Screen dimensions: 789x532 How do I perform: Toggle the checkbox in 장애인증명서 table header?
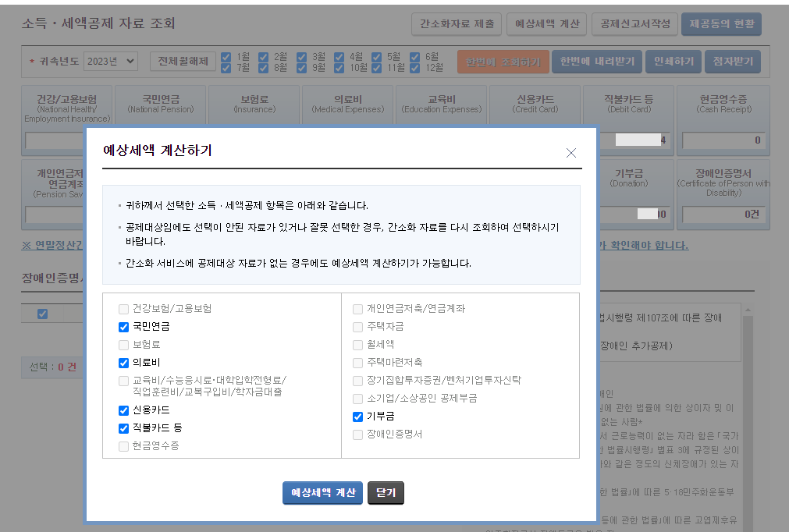(x=43, y=314)
